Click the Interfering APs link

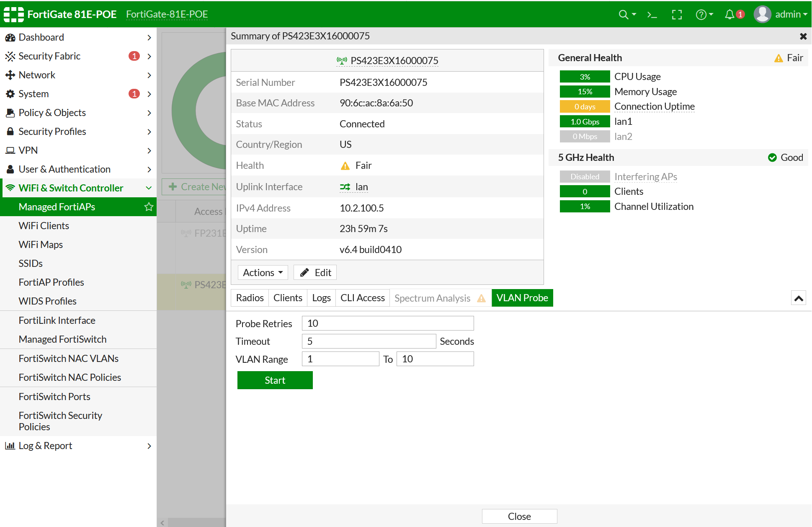[646, 177]
